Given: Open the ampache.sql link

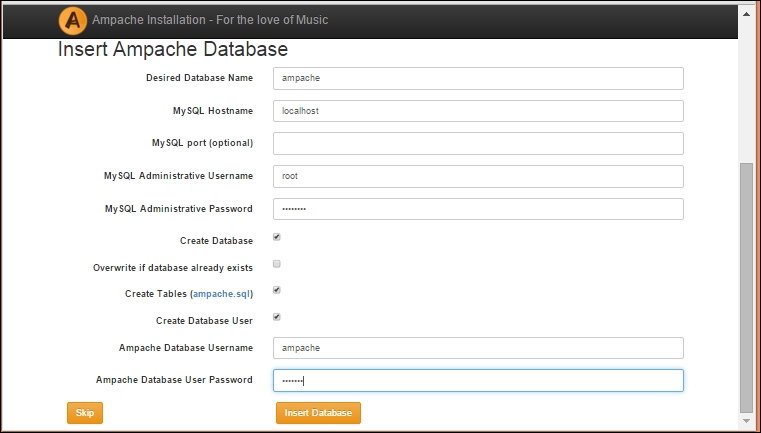Looking at the screenshot, I should 221,294.
